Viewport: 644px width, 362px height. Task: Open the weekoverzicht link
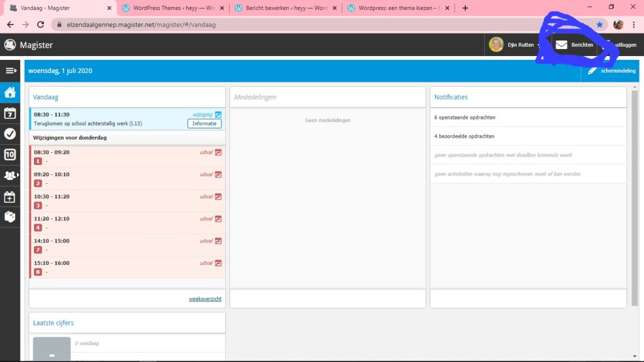click(205, 298)
